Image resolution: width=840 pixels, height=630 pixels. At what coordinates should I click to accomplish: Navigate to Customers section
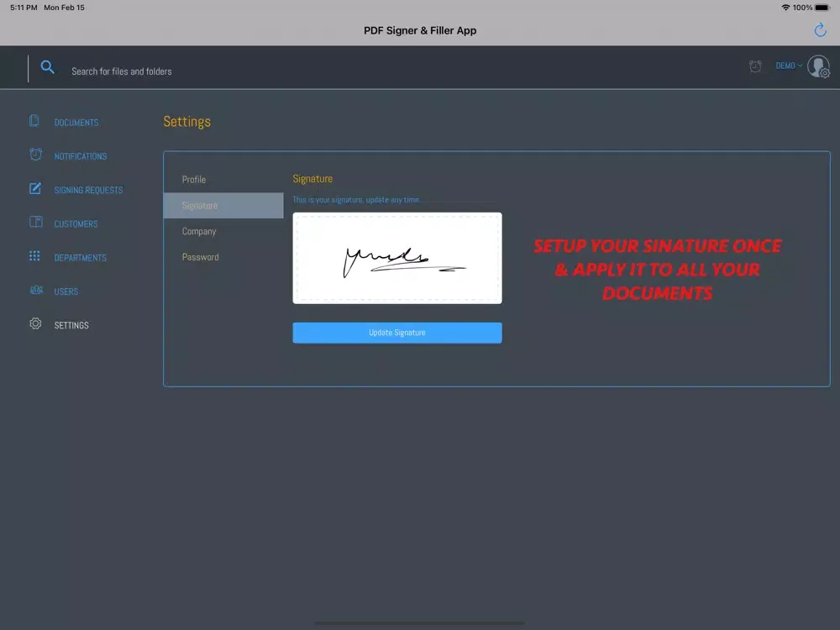(x=76, y=224)
